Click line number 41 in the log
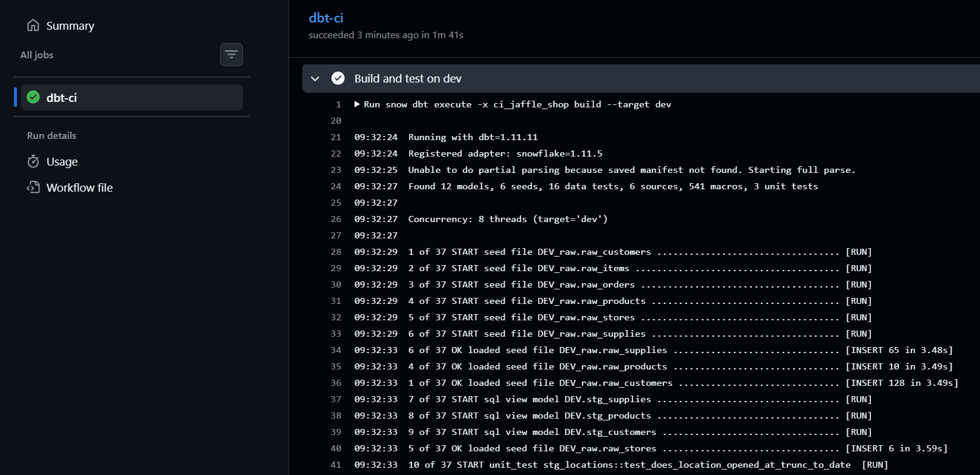The image size is (980, 475). click(336, 465)
